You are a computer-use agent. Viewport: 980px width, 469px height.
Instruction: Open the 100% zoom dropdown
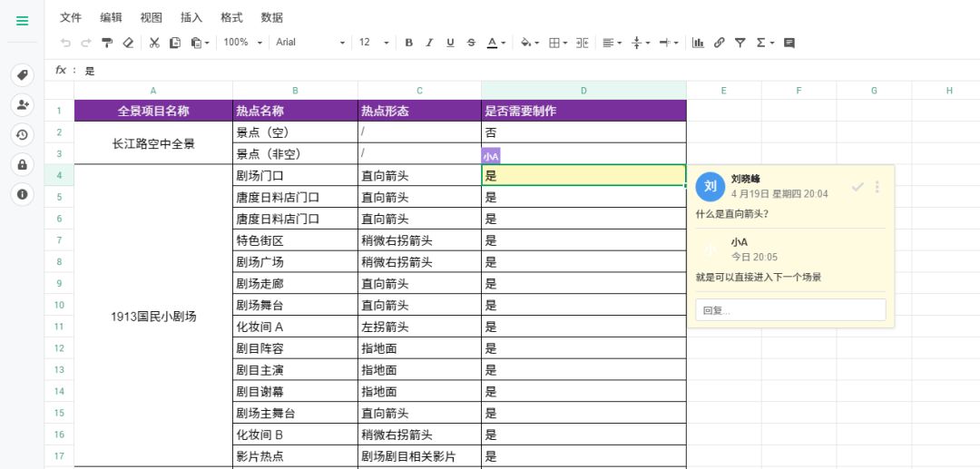[242, 43]
